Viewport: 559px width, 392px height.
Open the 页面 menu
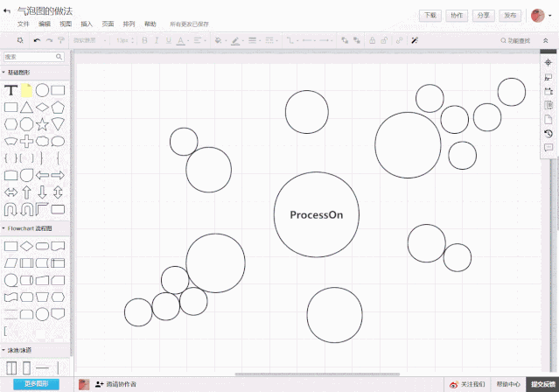pos(108,24)
